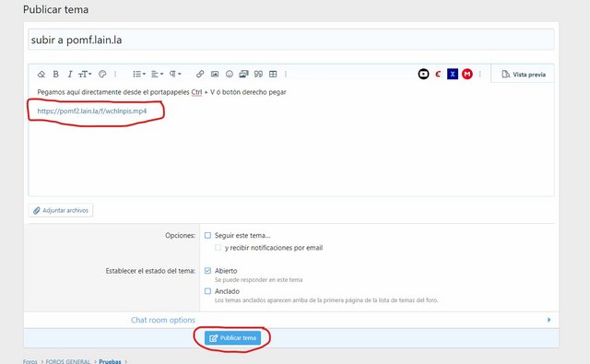Click the blue X embed icon
Screen dimensions: 590x364
click(x=453, y=74)
